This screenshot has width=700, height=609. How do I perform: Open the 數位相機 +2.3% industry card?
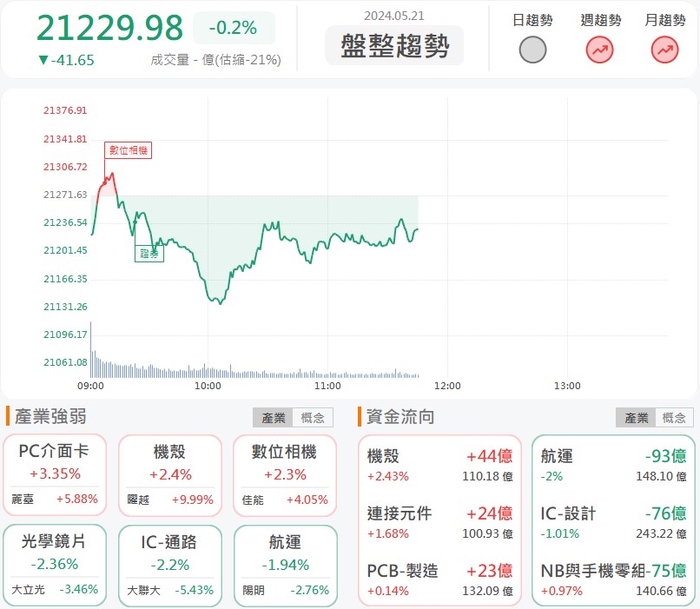[x=285, y=475]
